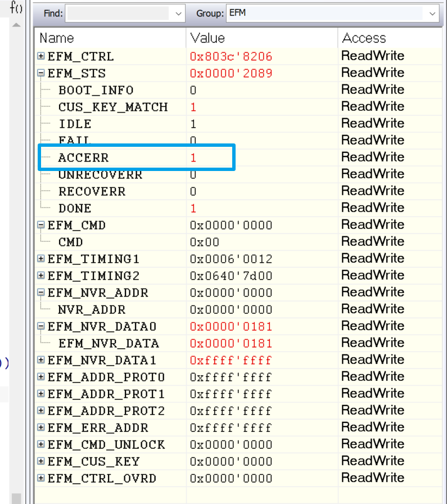Viewport: 447px width, 504px height.
Task: Expand the EFM_NVR_DATA1 register
Action: tap(41, 360)
